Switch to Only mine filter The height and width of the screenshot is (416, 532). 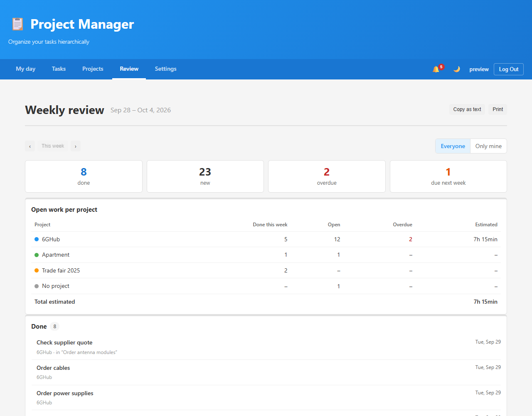click(x=488, y=146)
